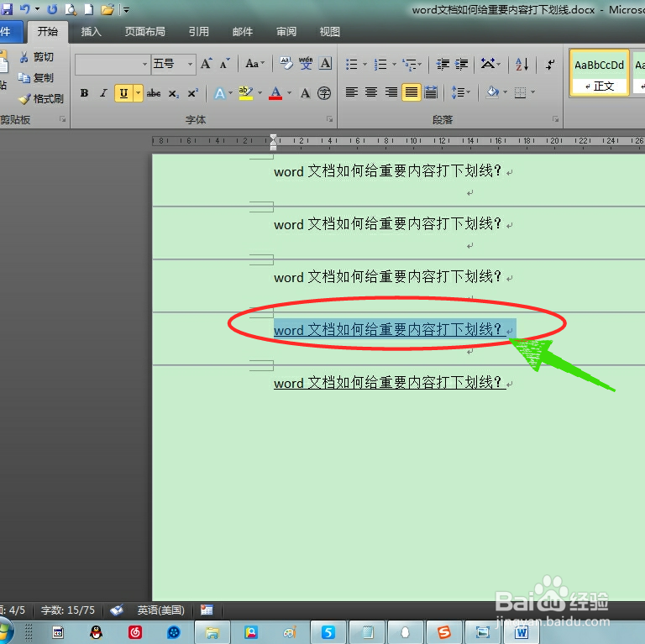Apply character border with boxed A icon

coord(325,64)
